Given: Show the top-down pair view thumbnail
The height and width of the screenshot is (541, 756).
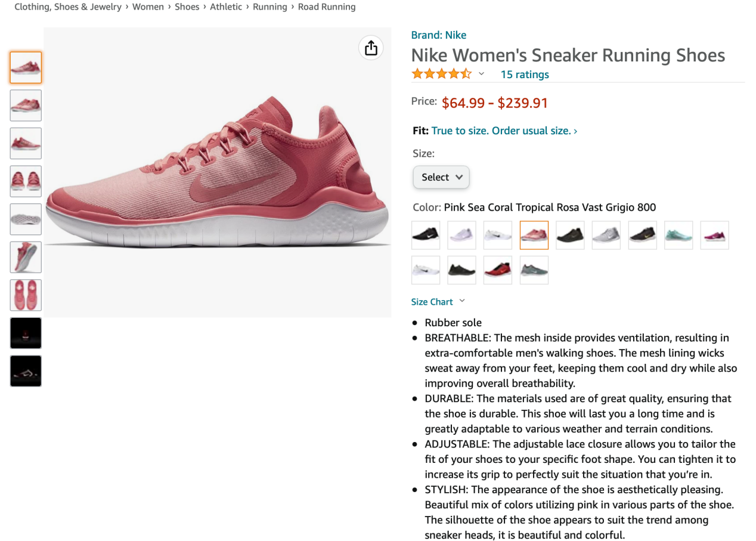Looking at the screenshot, I should pos(26,295).
